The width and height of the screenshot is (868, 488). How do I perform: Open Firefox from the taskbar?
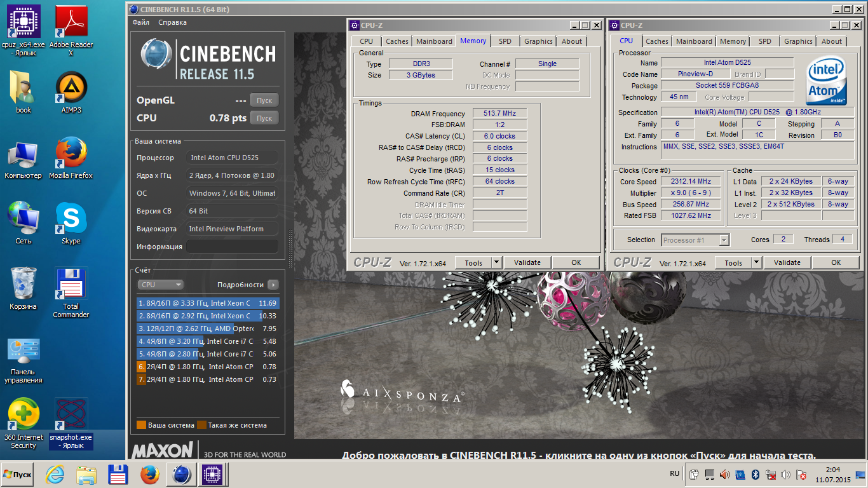click(150, 475)
